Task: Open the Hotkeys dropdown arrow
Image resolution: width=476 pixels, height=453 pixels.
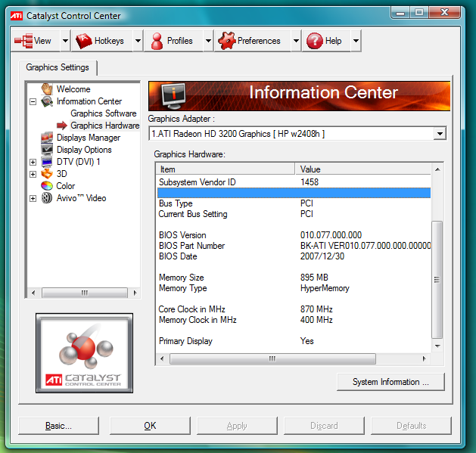Action: [138, 41]
